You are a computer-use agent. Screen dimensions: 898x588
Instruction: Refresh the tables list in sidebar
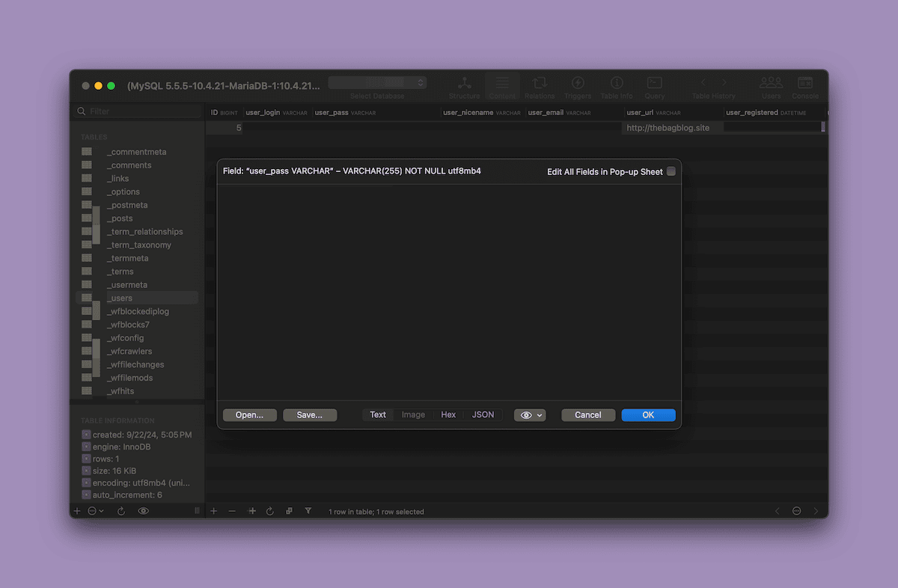[x=120, y=511]
